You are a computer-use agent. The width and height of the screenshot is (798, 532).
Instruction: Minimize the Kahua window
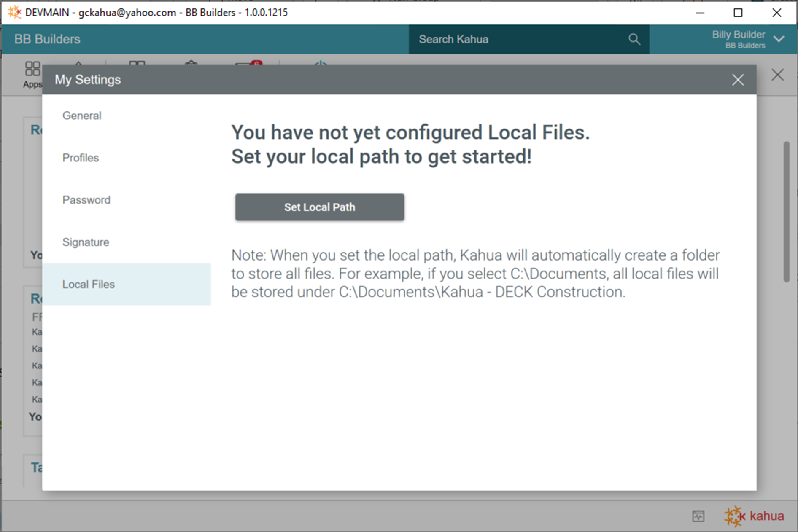[x=700, y=13]
